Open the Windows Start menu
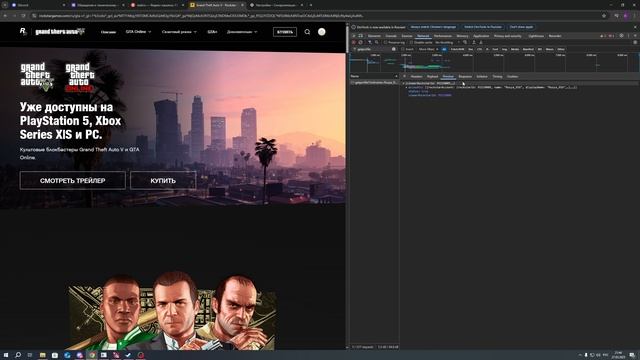The height and width of the screenshot is (360, 640). tap(6, 355)
